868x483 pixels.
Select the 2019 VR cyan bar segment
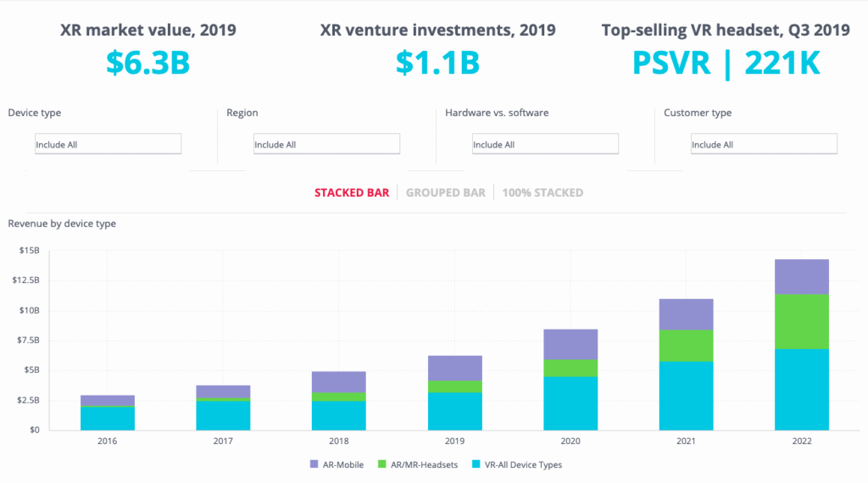click(455, 411)
